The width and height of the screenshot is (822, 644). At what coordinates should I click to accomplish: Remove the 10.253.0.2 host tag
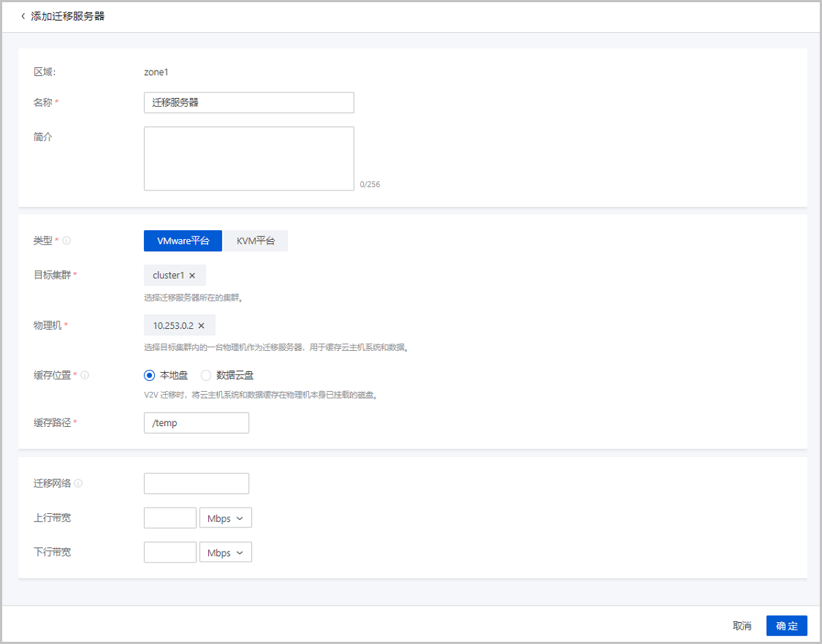pos(201,326)
